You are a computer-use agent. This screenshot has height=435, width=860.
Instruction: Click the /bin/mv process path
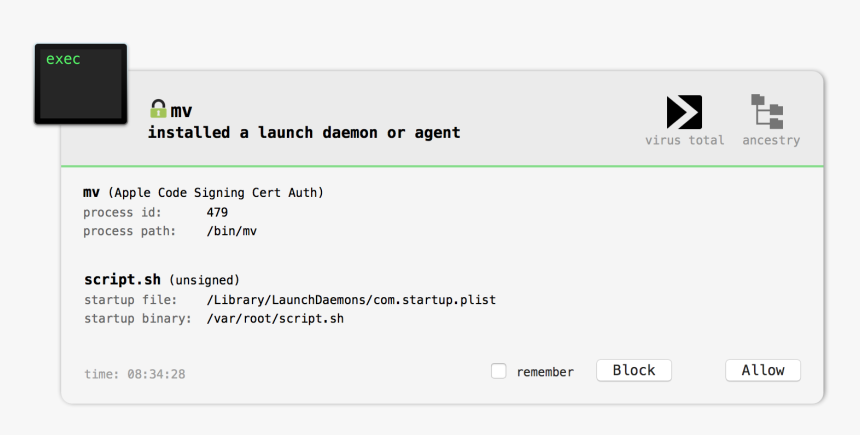coord(231,231)
